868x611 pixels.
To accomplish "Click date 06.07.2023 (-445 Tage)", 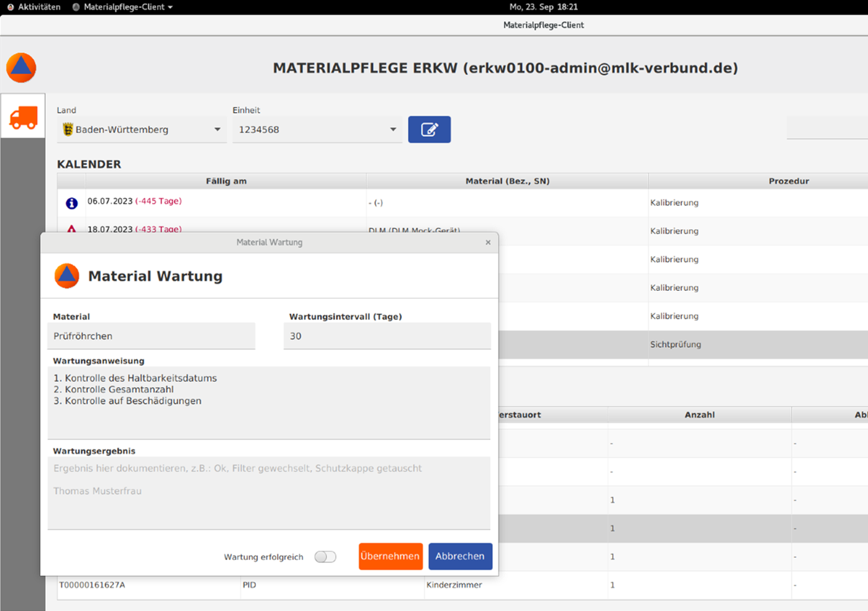I will [x=134, y=201].
